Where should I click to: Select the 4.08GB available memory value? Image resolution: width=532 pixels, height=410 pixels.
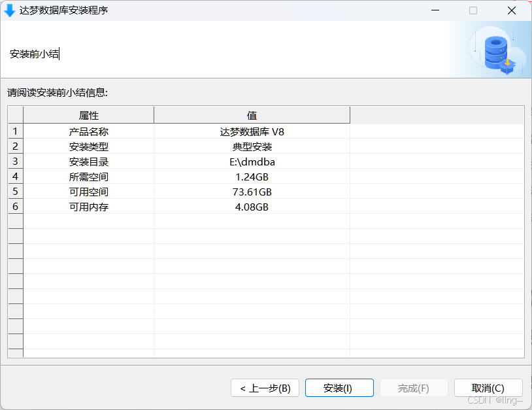pos(252,207)
